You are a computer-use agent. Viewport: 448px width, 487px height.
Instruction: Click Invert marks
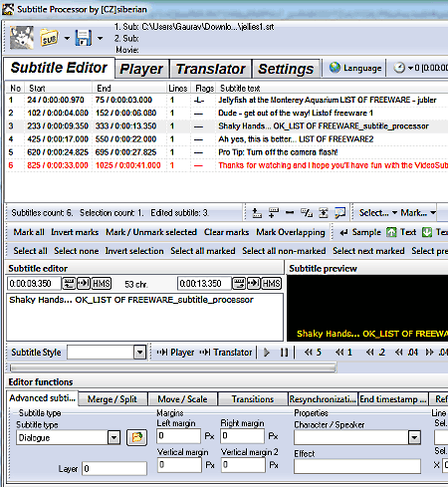coord(75,232)
